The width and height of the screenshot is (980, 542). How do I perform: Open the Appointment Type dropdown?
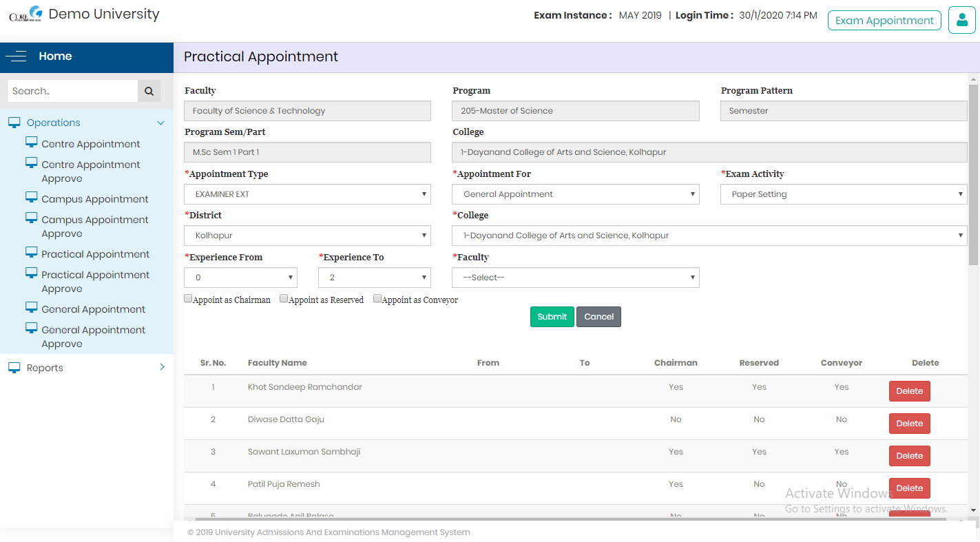[307, 194]
